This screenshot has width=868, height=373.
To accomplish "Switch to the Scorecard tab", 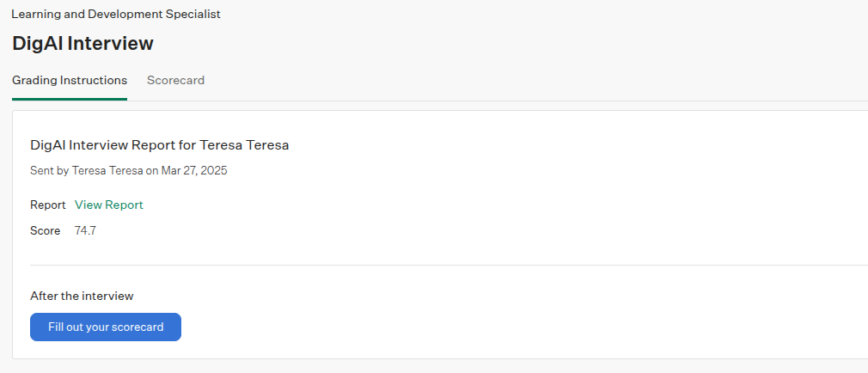I will pos(175,80).
